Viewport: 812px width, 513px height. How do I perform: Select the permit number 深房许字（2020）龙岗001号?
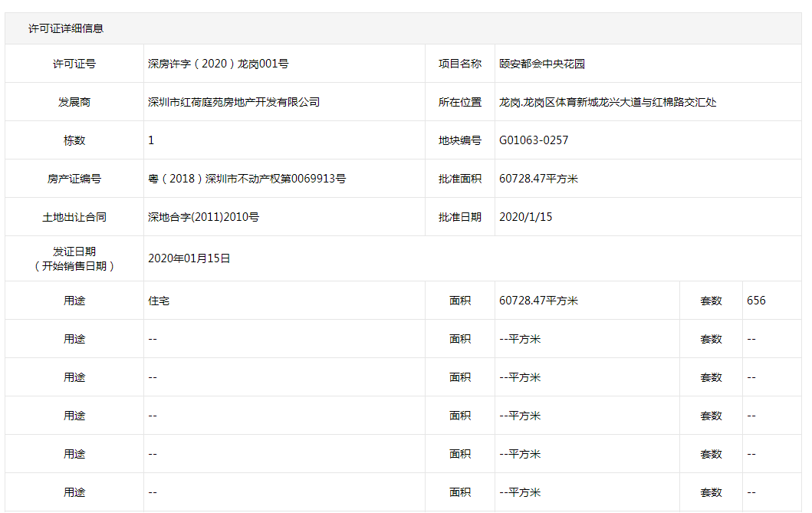tap(218, 64)
